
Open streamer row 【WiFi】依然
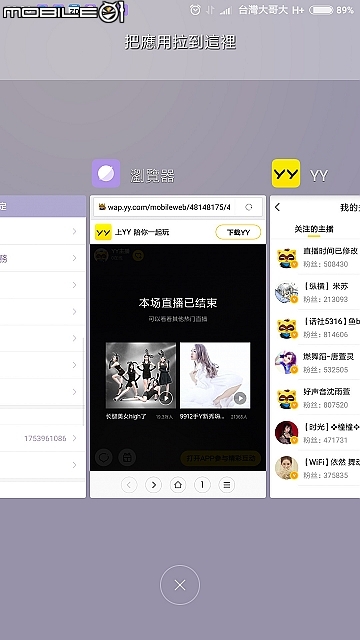pos(315,468)
